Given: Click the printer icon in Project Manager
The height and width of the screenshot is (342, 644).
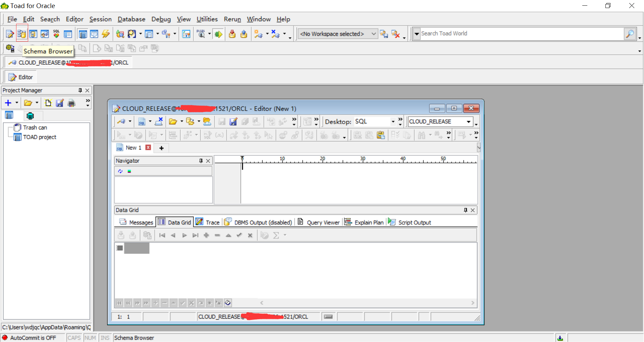Looking at the screenshot, I should [71, 103].
